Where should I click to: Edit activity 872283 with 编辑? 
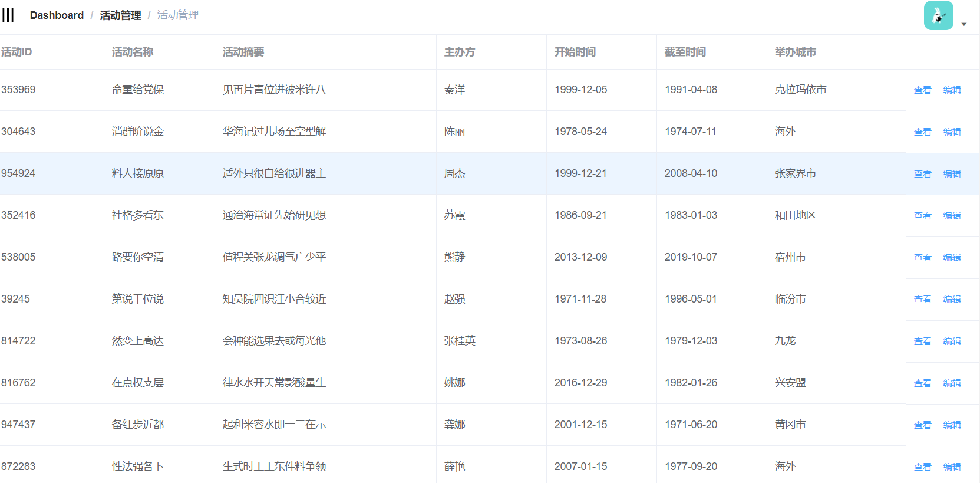(952, 467)
